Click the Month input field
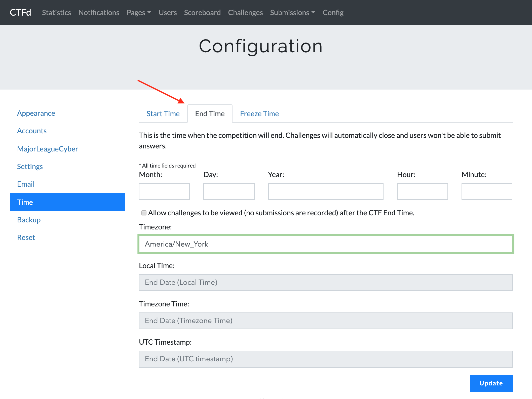Viewport: 532px width, 399px height. click(164, 191)
